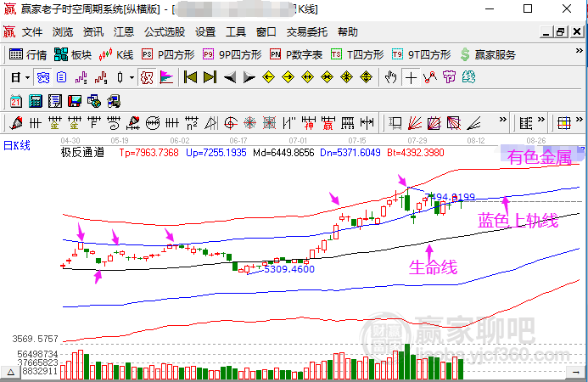Open the 公式选股 menu
Viewport: 588px width, 382px height.
(165, 32)
